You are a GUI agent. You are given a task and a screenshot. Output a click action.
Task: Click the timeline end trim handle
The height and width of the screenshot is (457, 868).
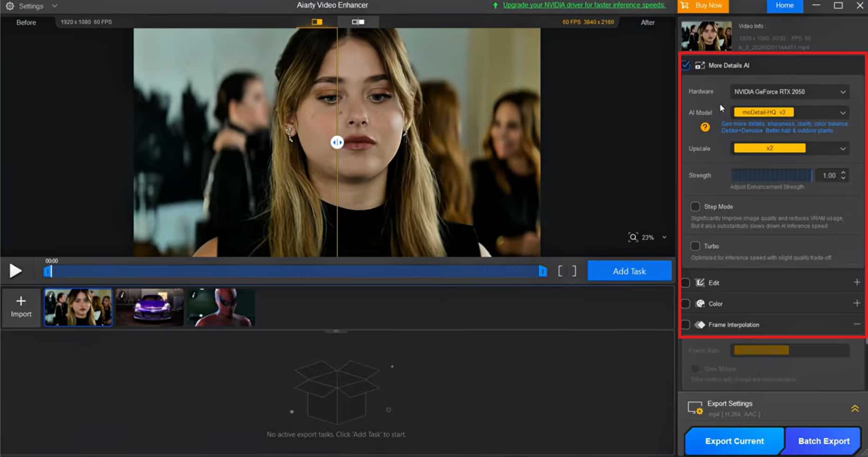[x=543, y=271]
